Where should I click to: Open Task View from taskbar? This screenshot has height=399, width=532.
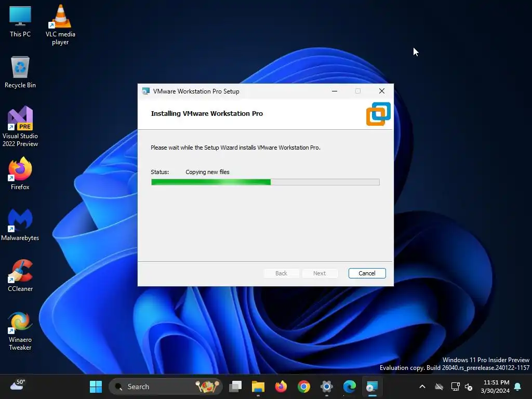235,387
